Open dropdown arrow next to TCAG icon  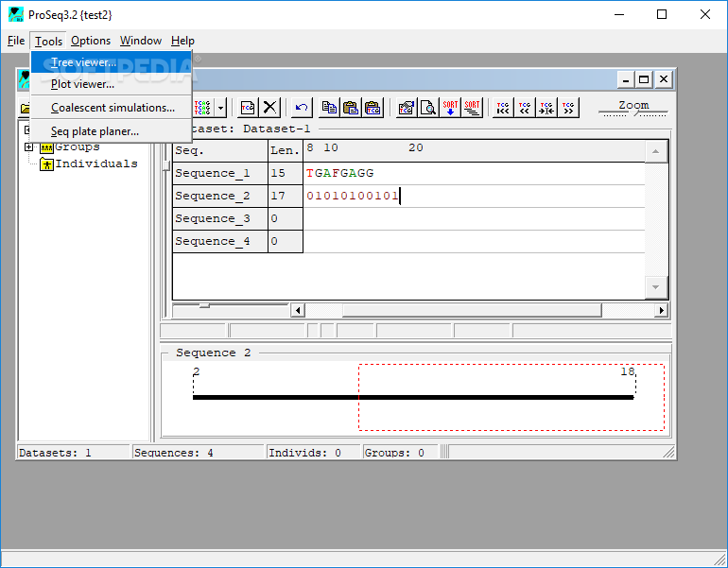pos(221,108)
